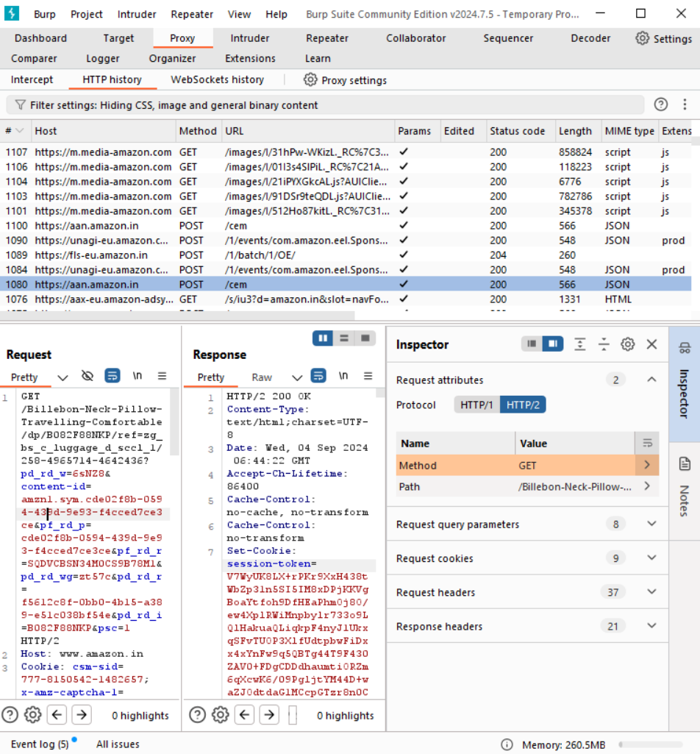Click All issues in status bar
The image size is (700, 754).
(118, 744)
